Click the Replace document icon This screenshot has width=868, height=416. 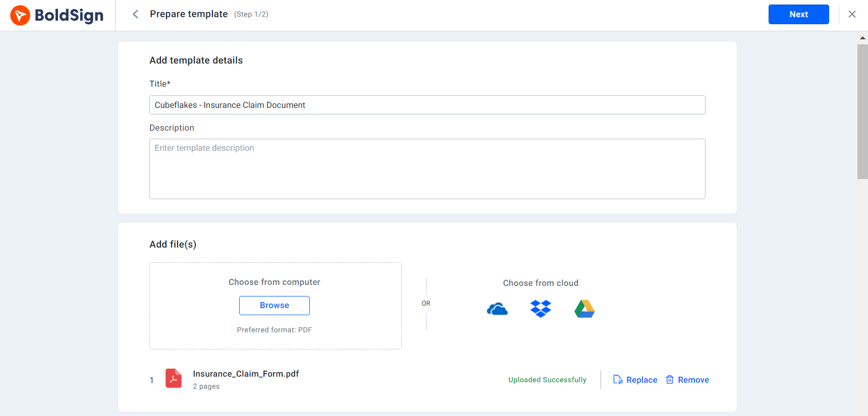click(618, 380)
